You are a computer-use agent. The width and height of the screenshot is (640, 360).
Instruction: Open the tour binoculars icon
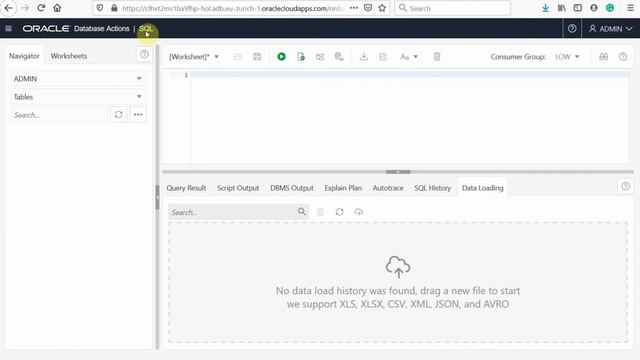pos(603,57)
